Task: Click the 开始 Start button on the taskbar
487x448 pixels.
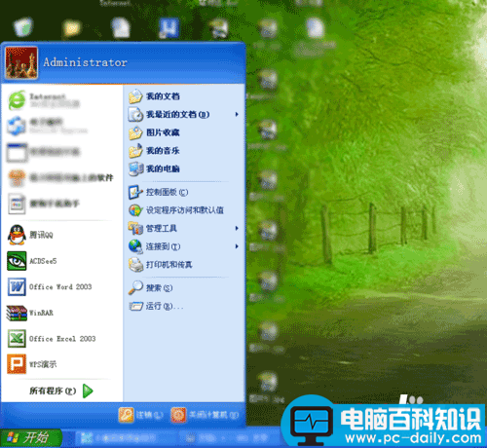Action: (x=31, y=437)
